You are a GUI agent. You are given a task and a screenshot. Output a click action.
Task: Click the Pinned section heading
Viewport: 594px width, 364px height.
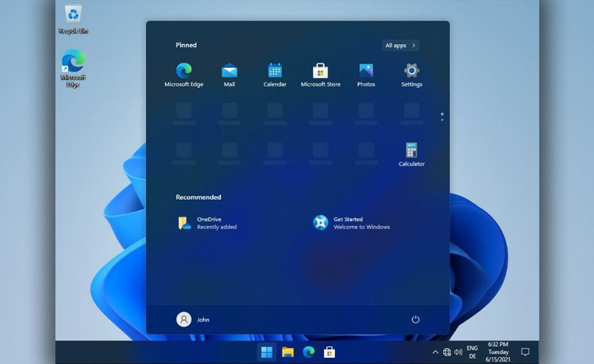pos(186,45)
